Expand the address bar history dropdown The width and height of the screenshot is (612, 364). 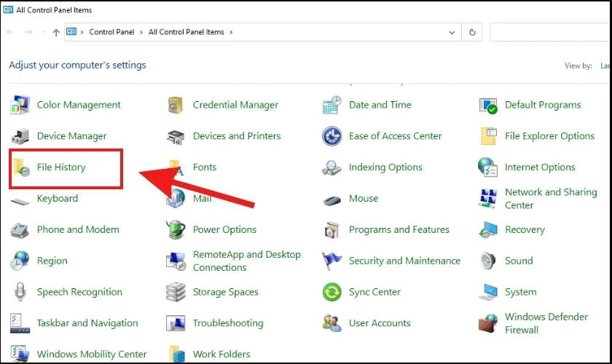click(452, 32)
